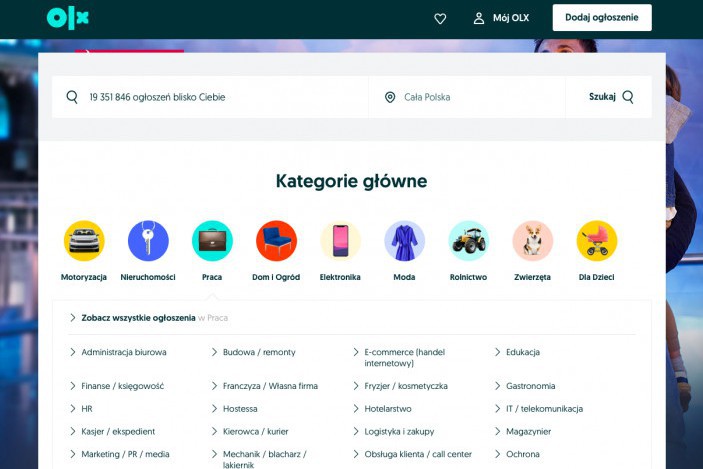Open the Motoryzacja car category icon
703x469 pixels.
pyautogui.click(x=84, y=241)
